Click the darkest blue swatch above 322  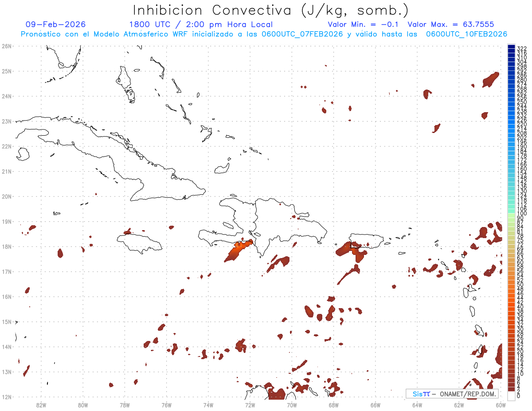click(x=511, y=47)
